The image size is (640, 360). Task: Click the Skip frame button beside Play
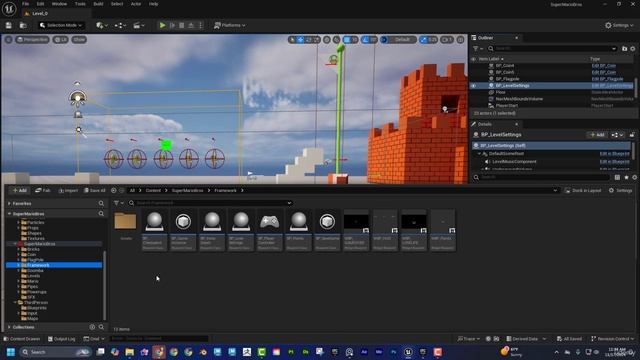[x=172, y=25]
